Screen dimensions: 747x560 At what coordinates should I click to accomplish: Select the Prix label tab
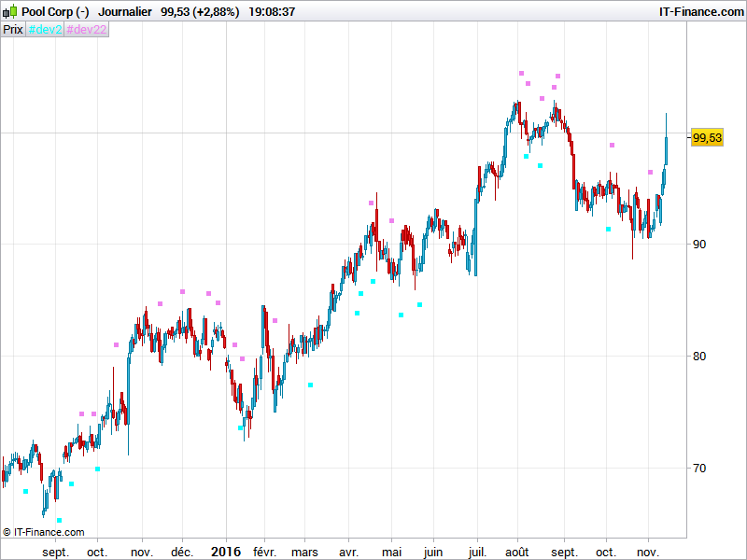pyautogui.click(x=13, y=30)
